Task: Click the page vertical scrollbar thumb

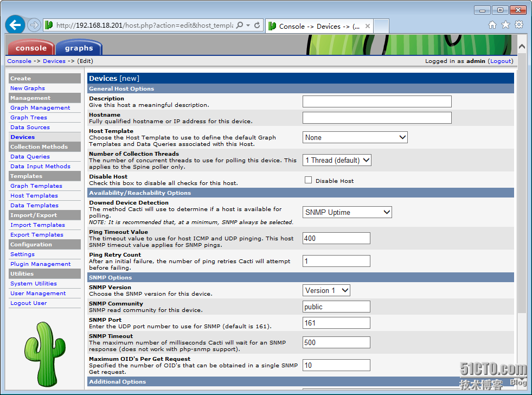Action: [522, 183]
